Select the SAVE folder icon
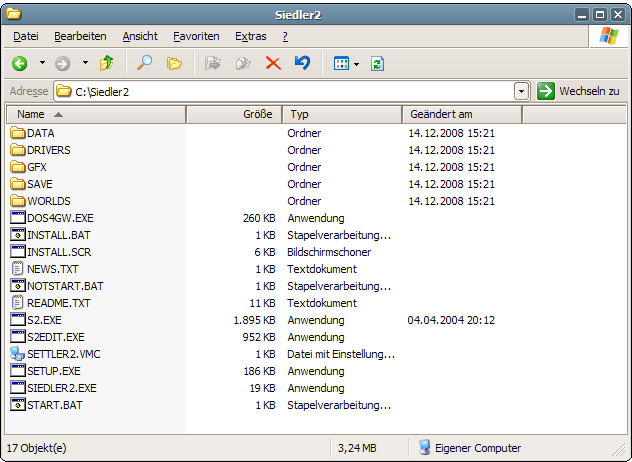This screenshot has height=462, width=632. 18,183
